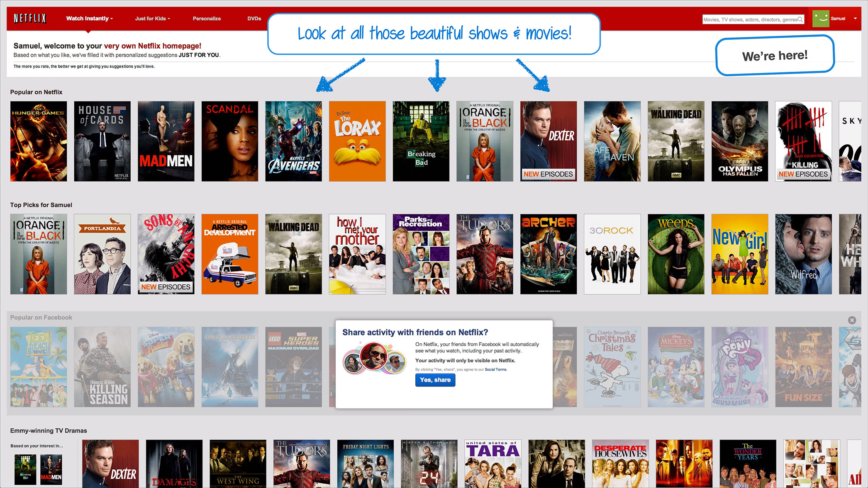Choose the My Little Pony poster
Image resolution: width=868 pixels, height=488 pixels.
[x=740, y=367]
